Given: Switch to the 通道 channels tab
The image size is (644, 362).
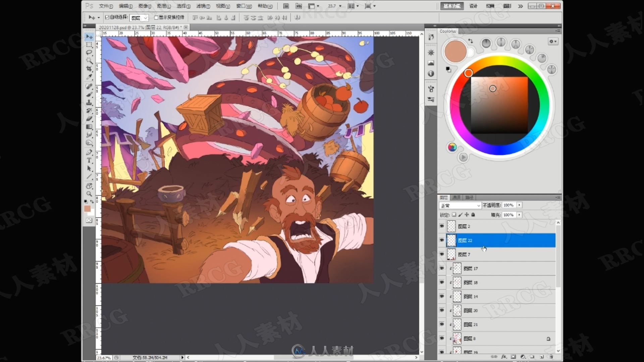Looking at the screenshot, I should point(456,198).
